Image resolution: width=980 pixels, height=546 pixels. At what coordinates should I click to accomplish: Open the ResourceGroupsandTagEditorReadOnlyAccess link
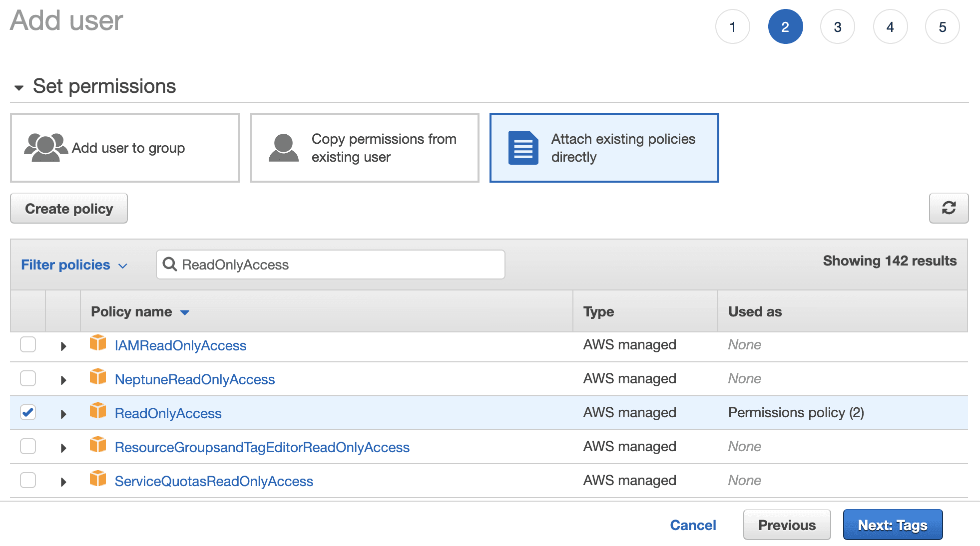click(262, 447)
